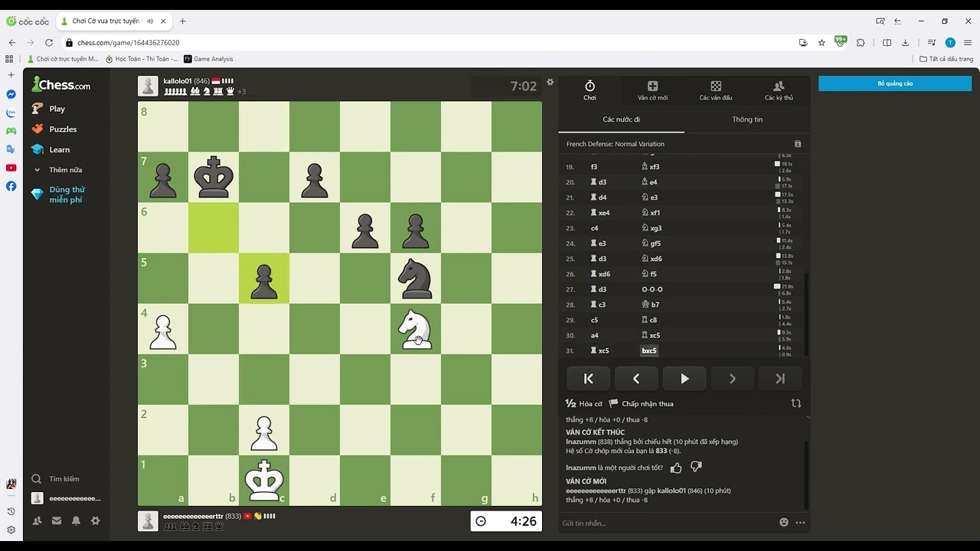Open kallolo01 opponent avatar
The height and width of the screenshot is (551, 980).
pyautogui.click(x=149, y=86)
